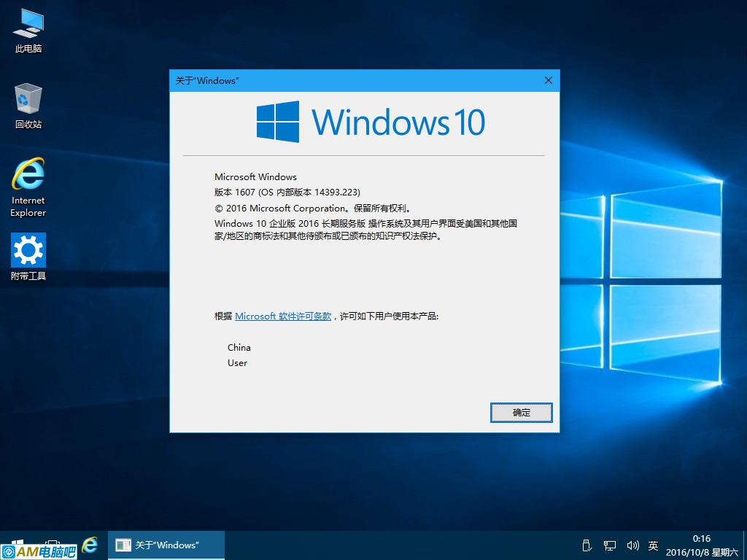
Task: Open the Microsoft 软件许可条款 link
Action: point(283,316)
